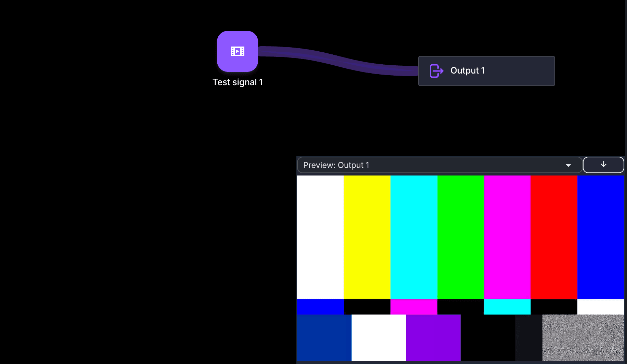Click the tall red bar in preview

(x=554, y=237)
